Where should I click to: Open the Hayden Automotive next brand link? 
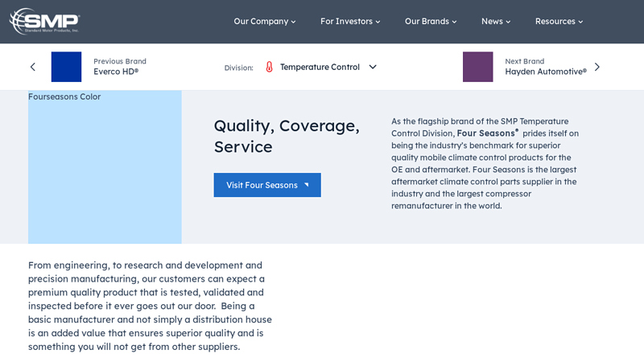pyautogui.click(x=545, y=72)
